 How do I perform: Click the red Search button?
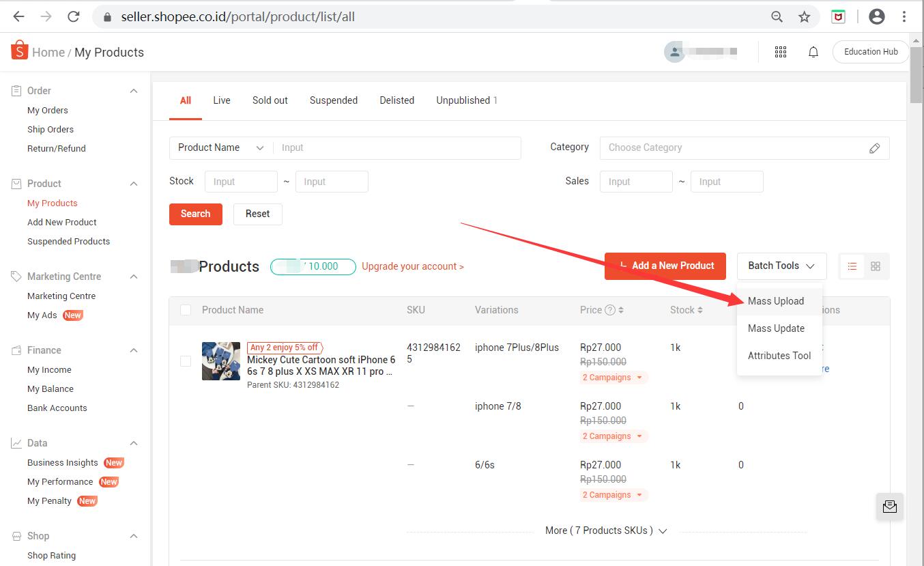click(x=195, y=214)
